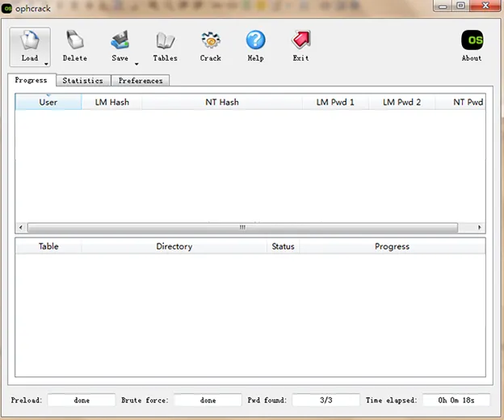504x420 pixels.
Task: Click the NT Pwd column header
Action: [460, 103]
